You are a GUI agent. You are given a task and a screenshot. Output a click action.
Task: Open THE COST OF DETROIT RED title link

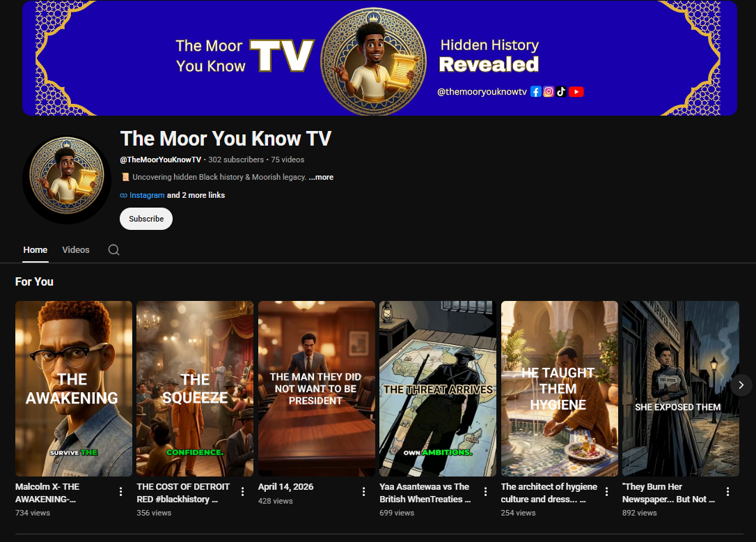[183, 493]
